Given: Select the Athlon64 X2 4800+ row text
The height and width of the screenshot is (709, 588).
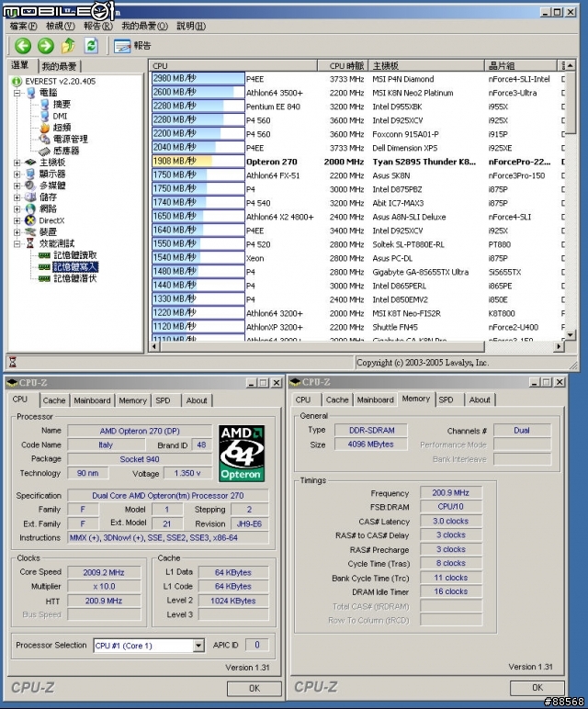Looking at the screenshot, I should (279, 217).
